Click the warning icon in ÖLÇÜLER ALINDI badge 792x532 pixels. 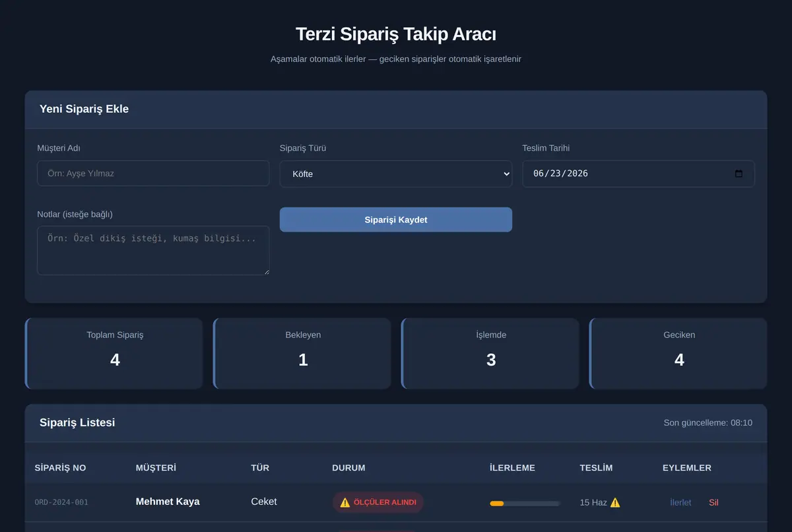point(345,502)
